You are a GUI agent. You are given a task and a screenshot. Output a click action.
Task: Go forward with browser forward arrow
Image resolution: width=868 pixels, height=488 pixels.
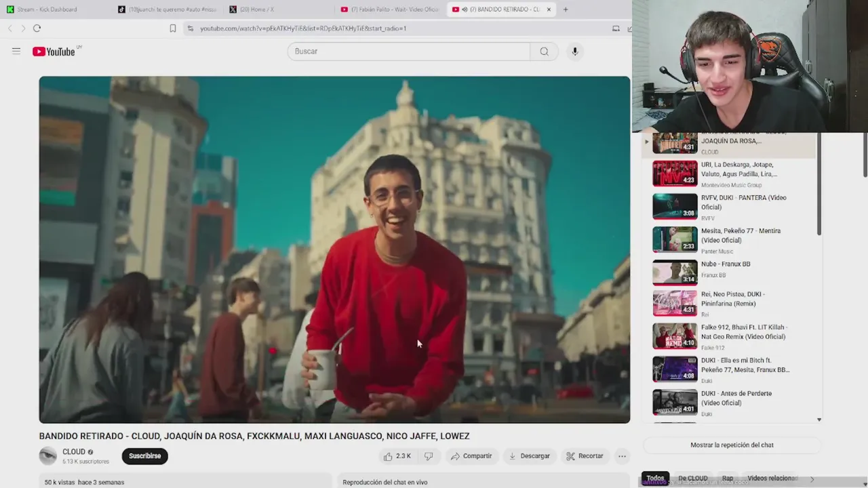tap(23, 28)
